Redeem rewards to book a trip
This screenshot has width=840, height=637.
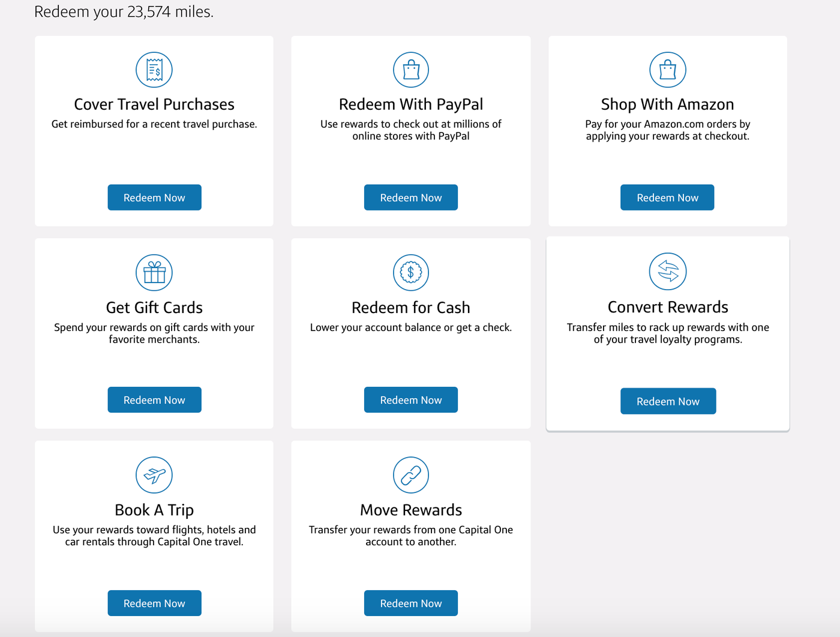154,603
